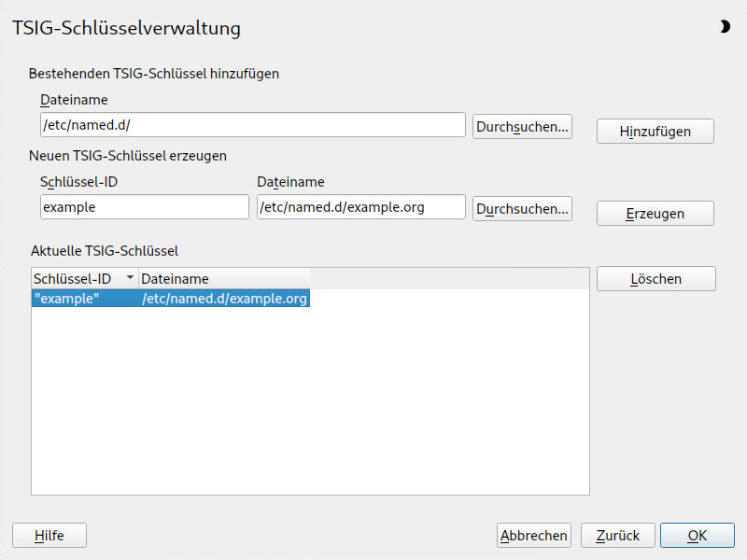Click the Hinzufügen button

click(655, 131)
